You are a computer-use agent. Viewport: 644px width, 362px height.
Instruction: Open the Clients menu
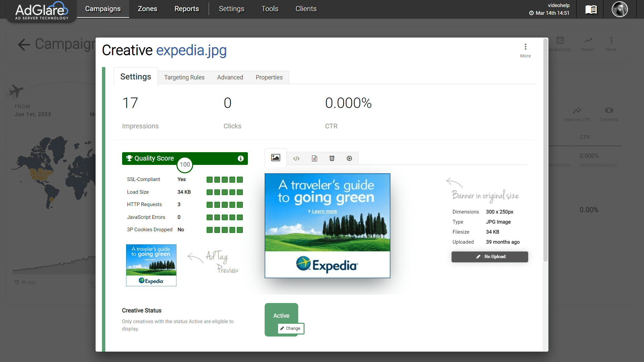[306, 9]
